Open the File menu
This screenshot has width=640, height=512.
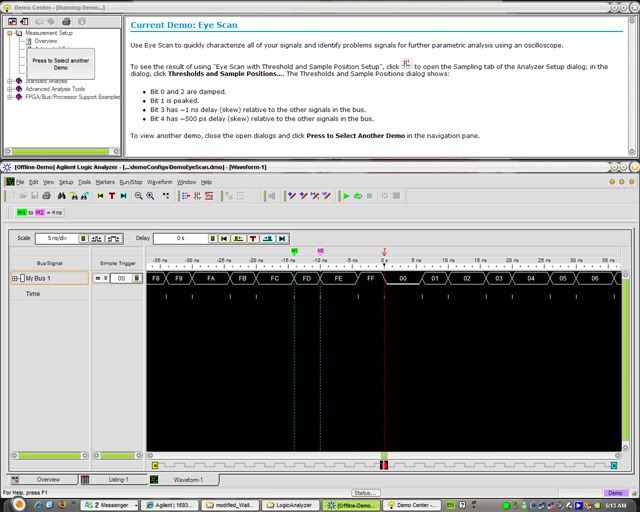pyautogui.click(x=20, y=182)
